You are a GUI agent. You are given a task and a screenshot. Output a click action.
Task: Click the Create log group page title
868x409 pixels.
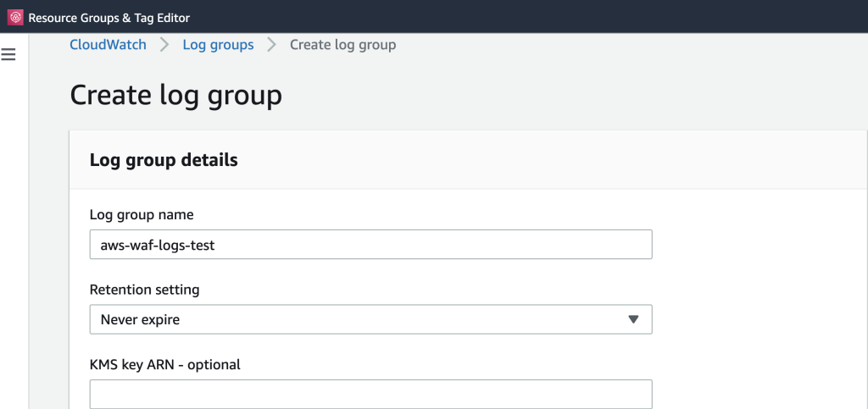tap(176, 95)
